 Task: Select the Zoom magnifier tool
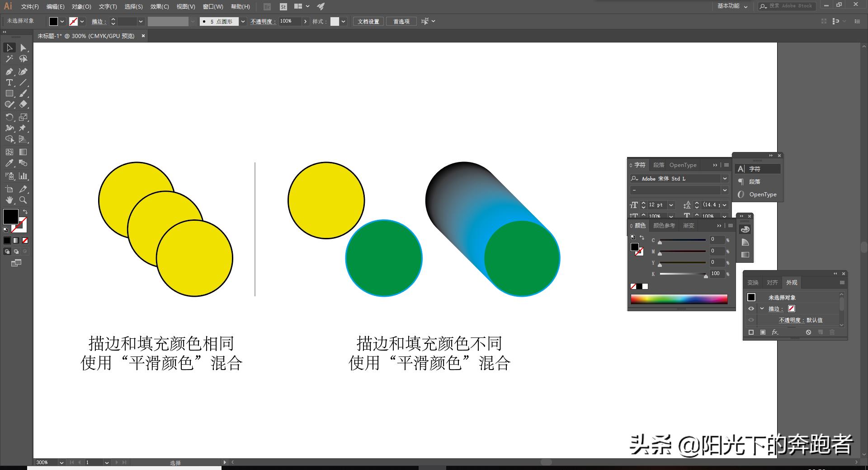(x=23, y=200)
